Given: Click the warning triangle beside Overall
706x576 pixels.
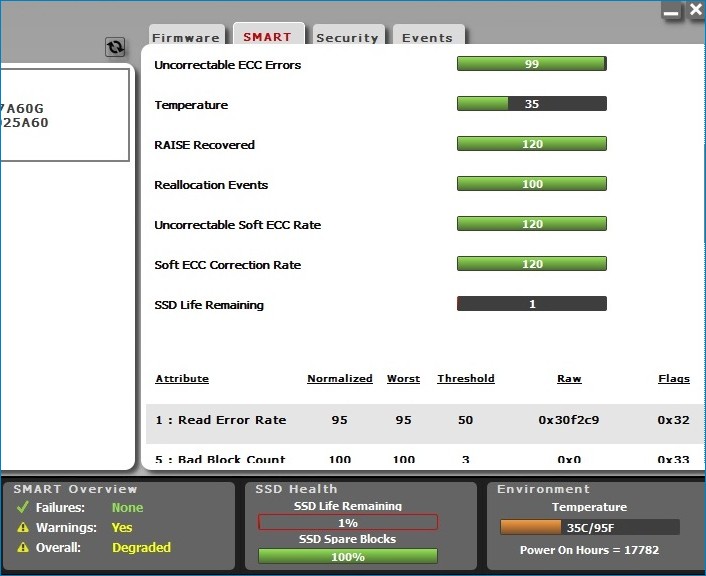Looking at the screenshot, I should tap(23, 548).
